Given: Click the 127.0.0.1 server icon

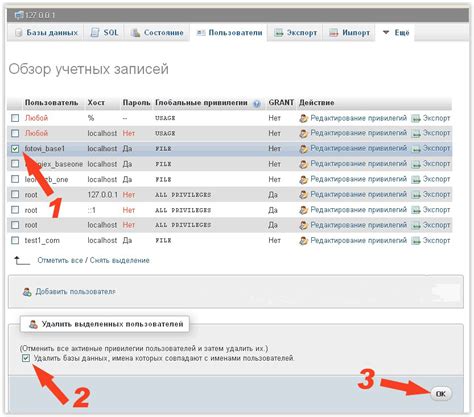Looking at the screenshot, I should pos(20,15).
